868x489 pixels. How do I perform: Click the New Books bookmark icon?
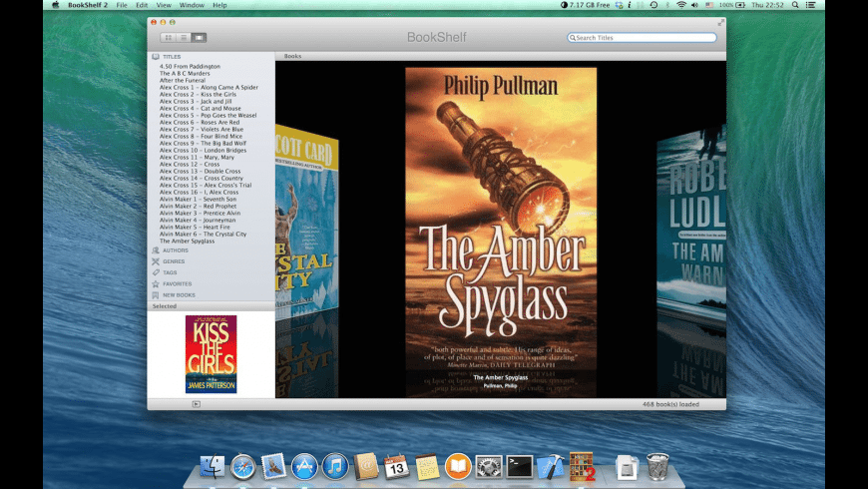[156, 295]
